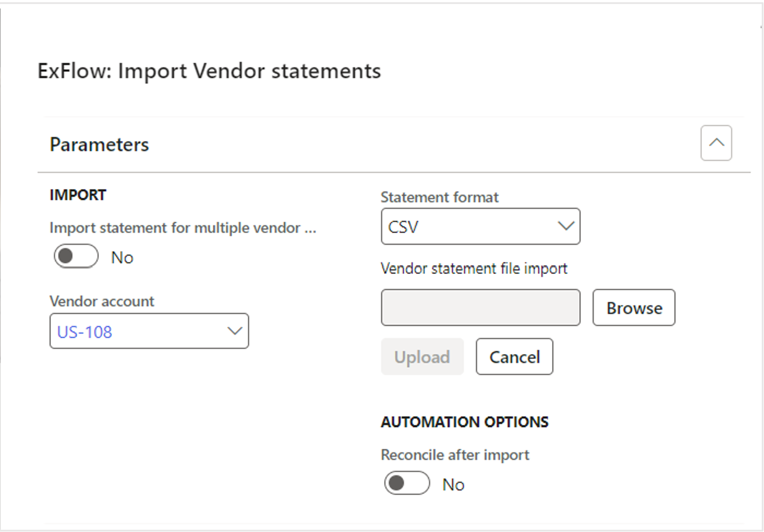Click the AUTOMATION OPTIONS heading
This screenshot has width=764, height=532.
tap(465, 422)
